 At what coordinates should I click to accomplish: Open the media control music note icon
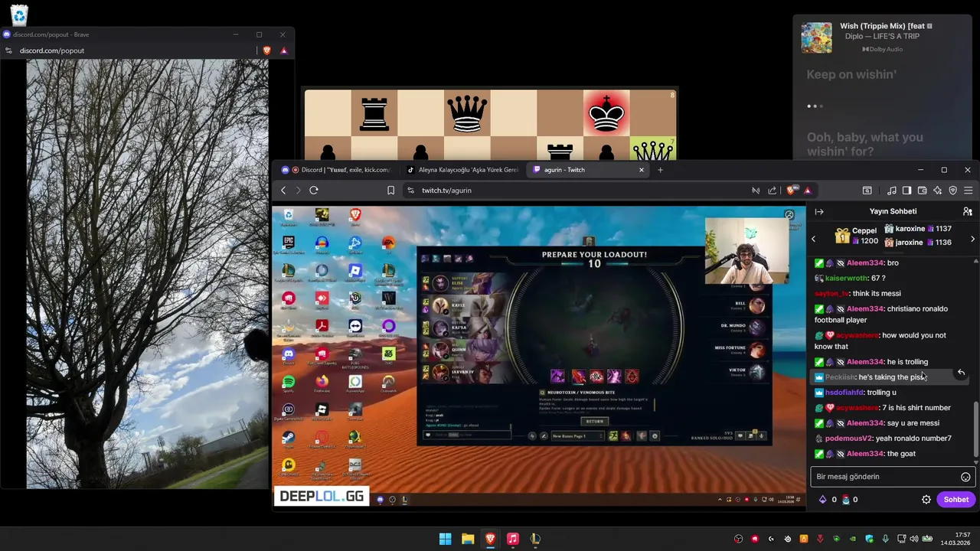[x=892, y=191]
